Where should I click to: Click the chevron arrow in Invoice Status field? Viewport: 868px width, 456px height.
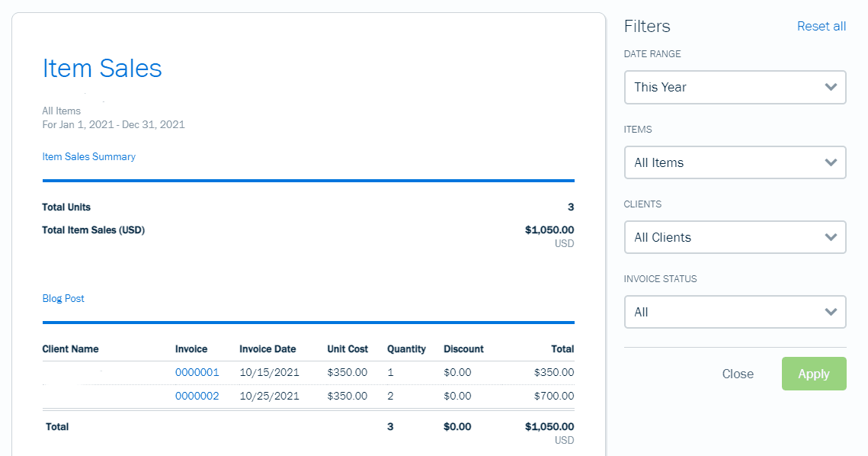point(831,312)
